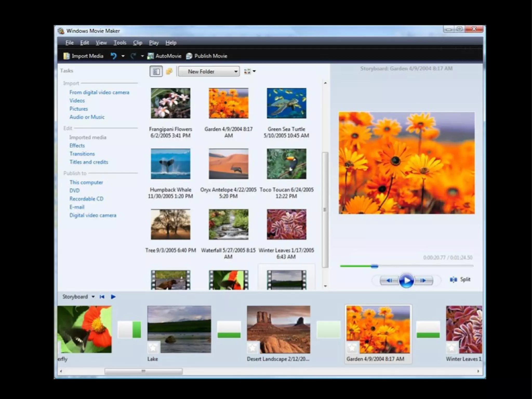Screen dimensions: 532x399
Task: Expand the Storyboard view dropdown arrow
Action: click(x=93, y=297)
